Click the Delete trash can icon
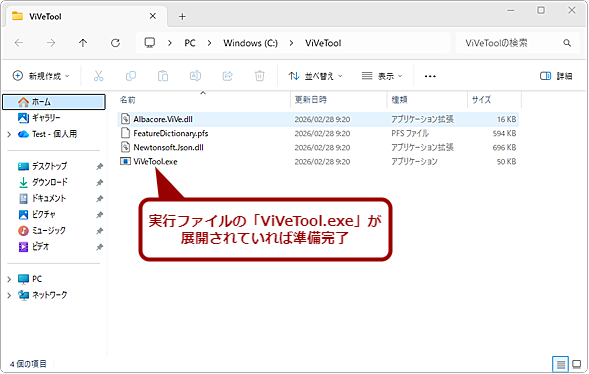The image size is (589, 374). pos(260,76)
